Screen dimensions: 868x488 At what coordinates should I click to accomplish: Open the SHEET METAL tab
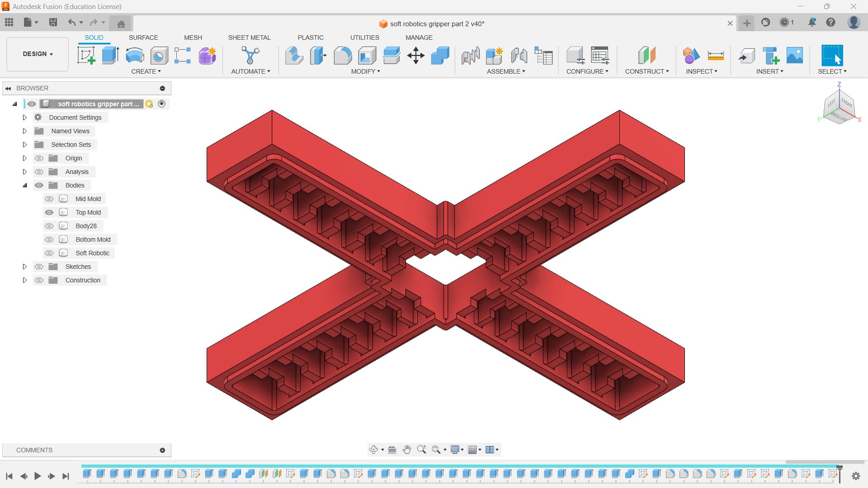[x=249, y=38]
